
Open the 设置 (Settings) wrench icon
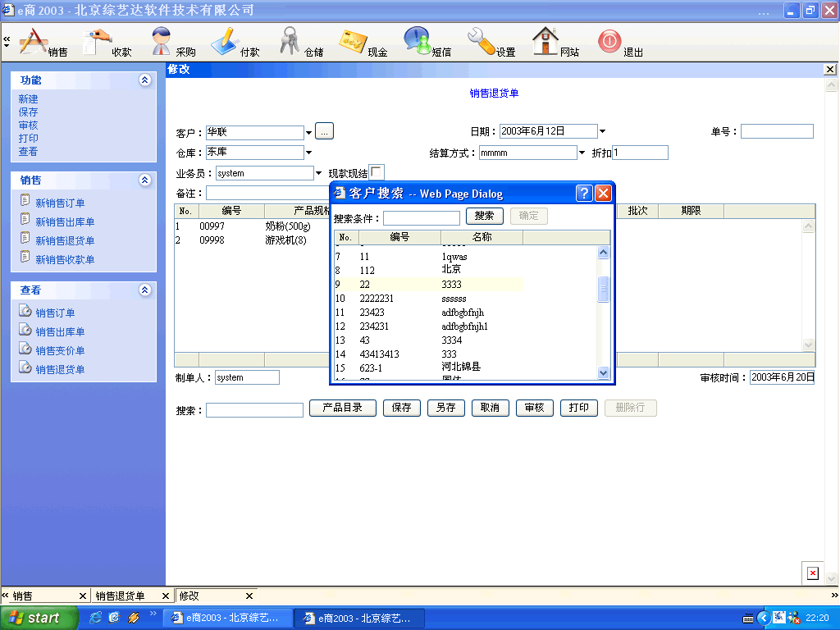tap(482, 41)
